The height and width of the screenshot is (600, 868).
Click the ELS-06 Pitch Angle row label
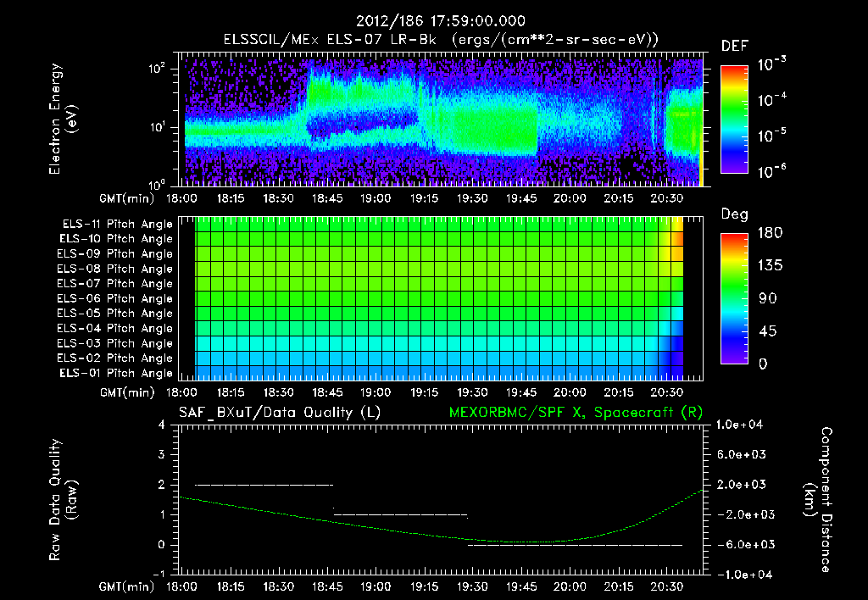[115, 299]
